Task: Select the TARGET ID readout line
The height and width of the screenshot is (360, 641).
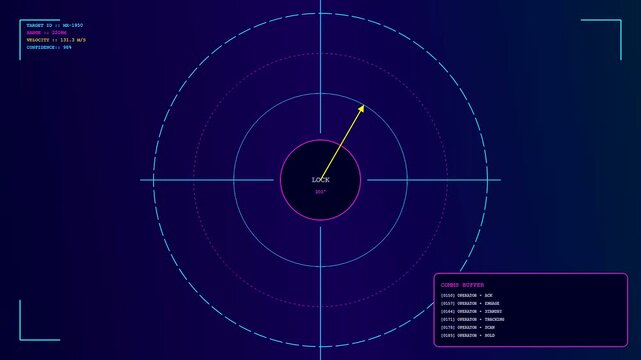Action: pos(55,25)
